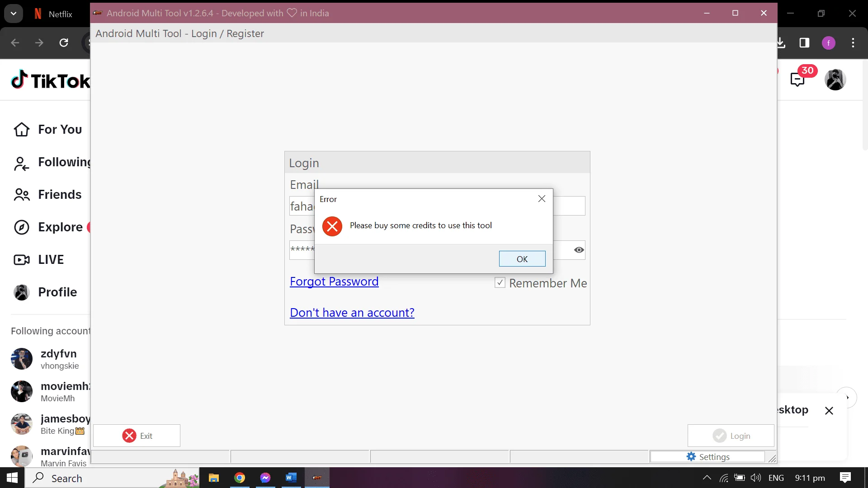Toggle the browser side panel icon
868x488 pixels.
[804, 43]
